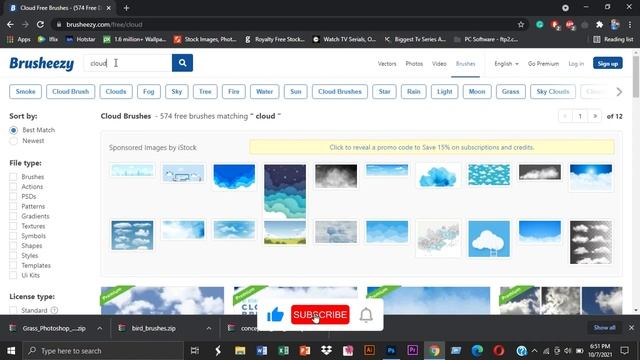This screenshot has height=360, width=640.
Task: Open the Windows notification center icon
Action: pos(624,351)
